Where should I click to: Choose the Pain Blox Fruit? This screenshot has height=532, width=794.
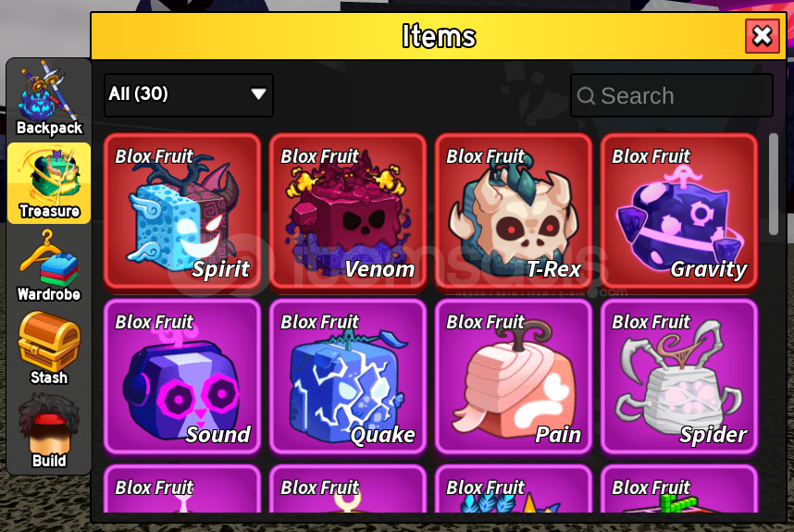point(514,377)
